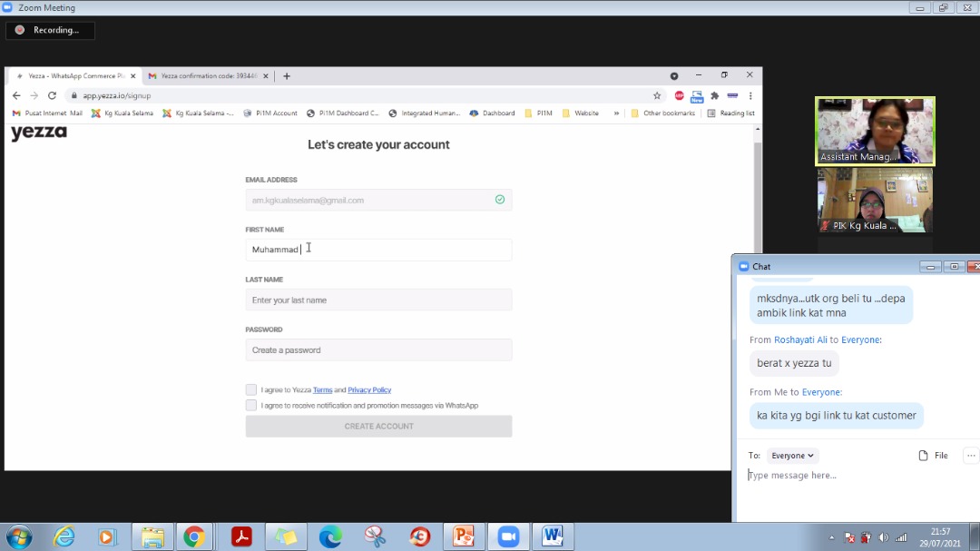Check the WhatsApp notification consent checkbox
The height and width of the screenshot is (551, 980).
tap(251, 405)
